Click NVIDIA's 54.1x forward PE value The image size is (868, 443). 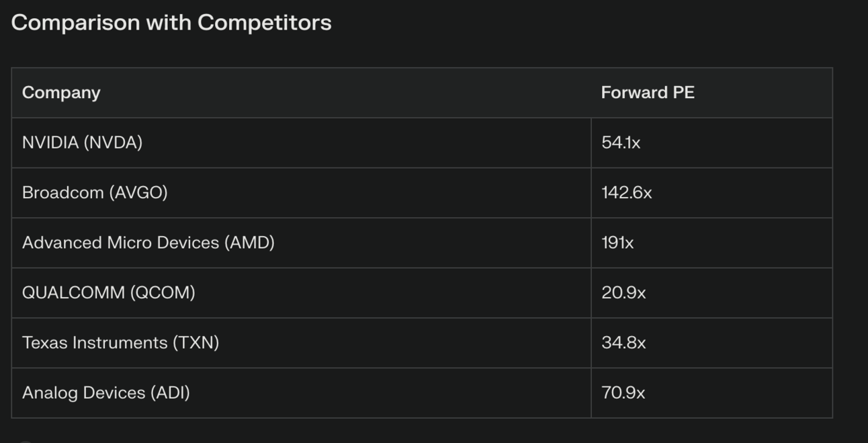(x=621, y=143)
